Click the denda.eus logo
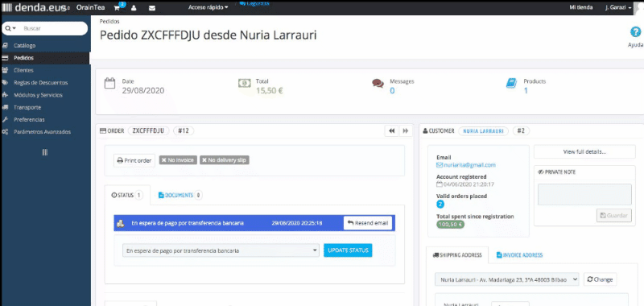 point(34,7)
